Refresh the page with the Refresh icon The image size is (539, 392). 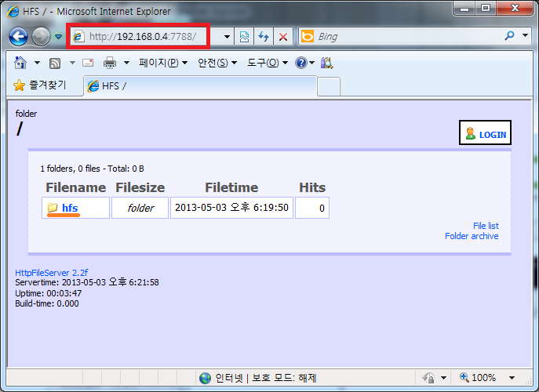pos(264,36)
